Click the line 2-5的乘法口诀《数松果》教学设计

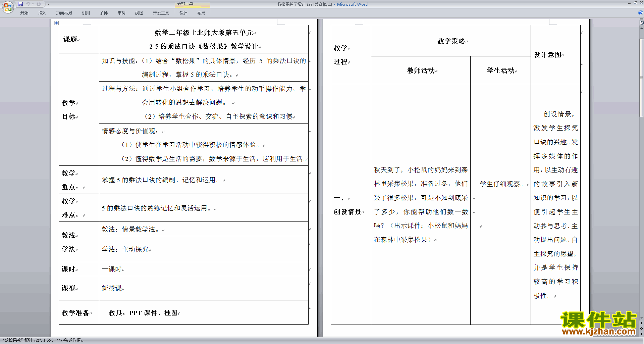[x=204, y=46]
